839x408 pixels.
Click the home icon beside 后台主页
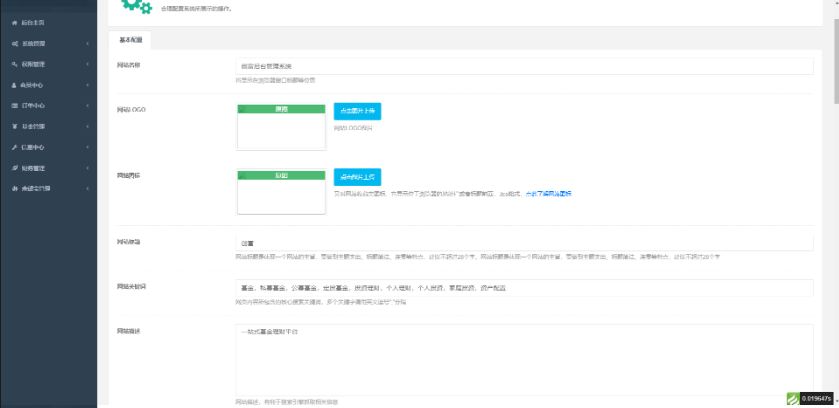[x=14, y=23]
